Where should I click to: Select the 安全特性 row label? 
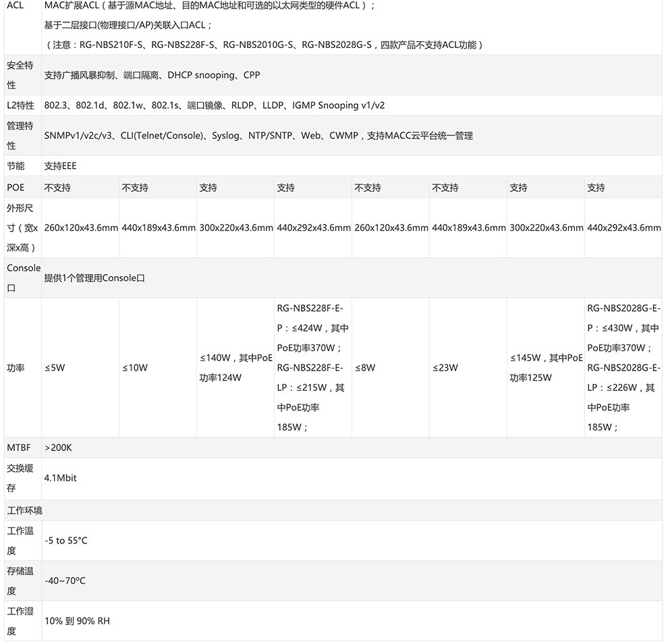(x=20, y=75)
